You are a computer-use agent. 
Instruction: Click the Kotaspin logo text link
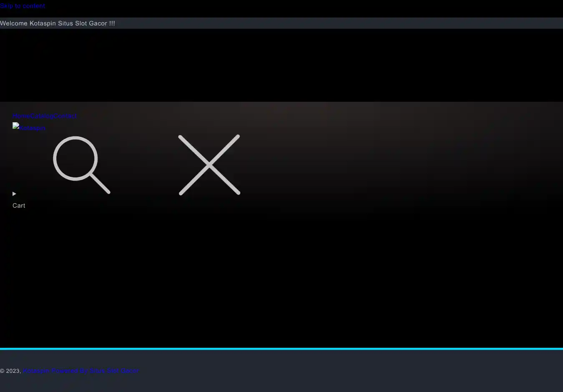coord(33,128)
